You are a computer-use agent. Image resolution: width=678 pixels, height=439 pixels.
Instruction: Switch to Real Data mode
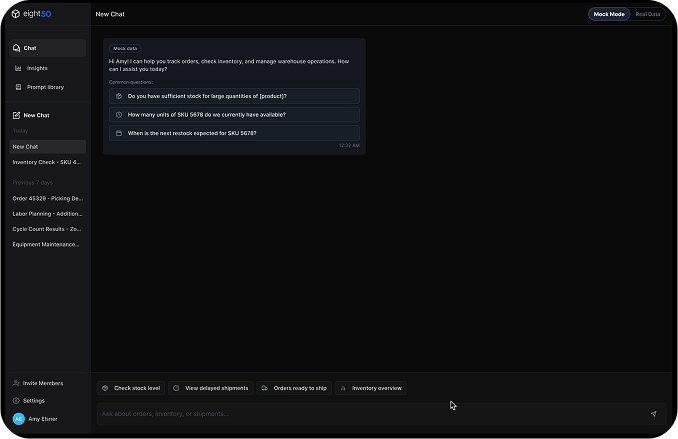(647, 14)
